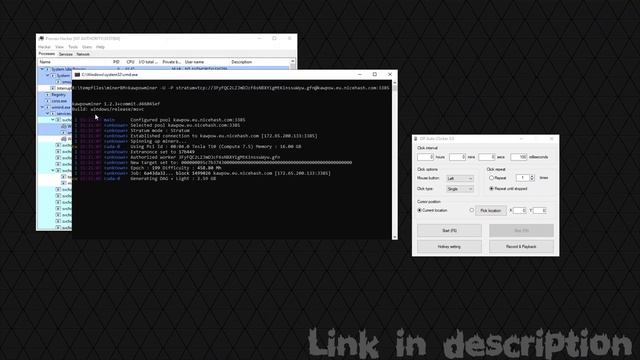The height and width of the screenshot is (360, 640).
Task: Maximize the cmd.exe window
Action: [x=375, y=74]
